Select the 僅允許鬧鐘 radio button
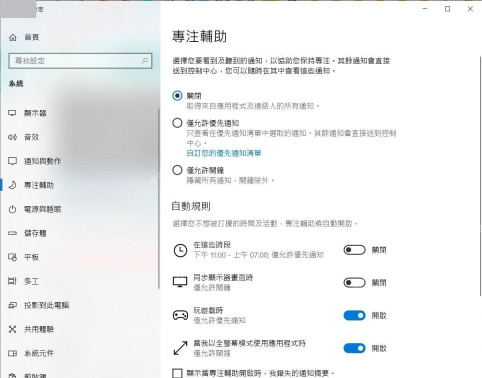The height and width of the screenshot is (378, 482). (x=177, y=170)
